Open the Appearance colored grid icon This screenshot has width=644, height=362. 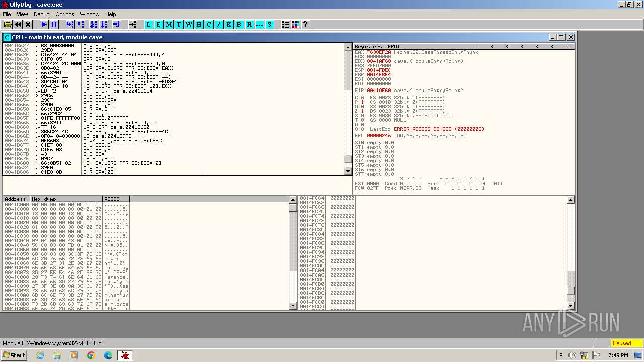(x=296, y=24)
